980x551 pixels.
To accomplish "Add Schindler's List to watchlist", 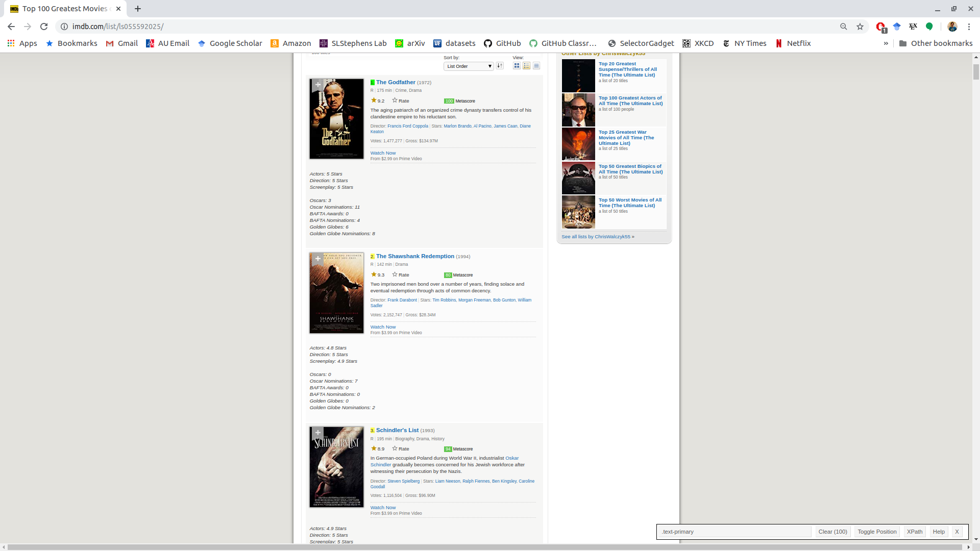I will pos(317,433).
